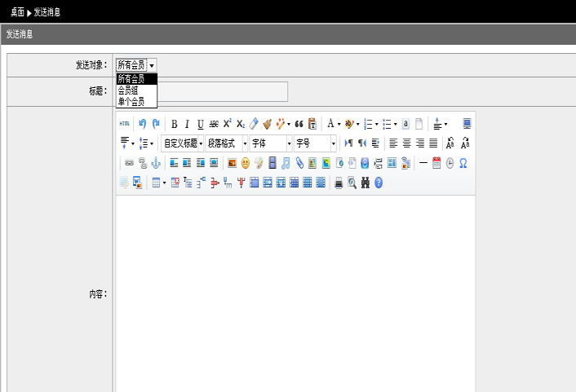This screenshot has height=392, width=576.
Task: Insert a blockquote
Action: coord(299,124)
